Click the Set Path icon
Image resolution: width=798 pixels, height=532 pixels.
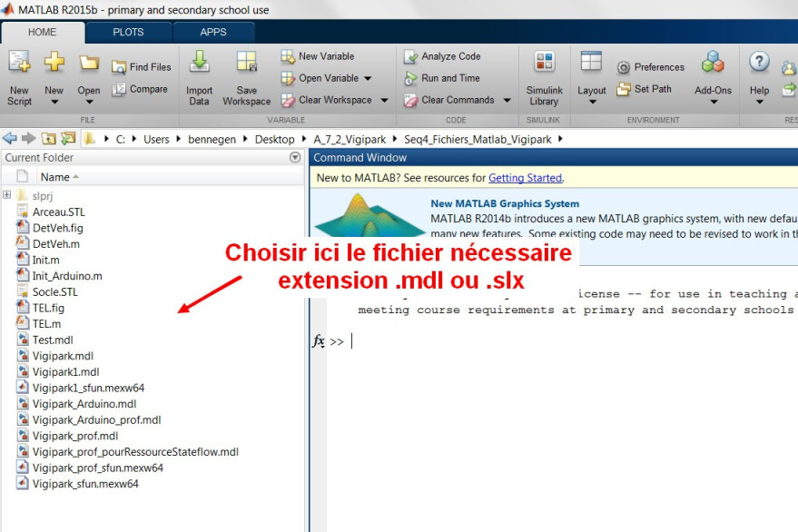click(x=623, y=89)
